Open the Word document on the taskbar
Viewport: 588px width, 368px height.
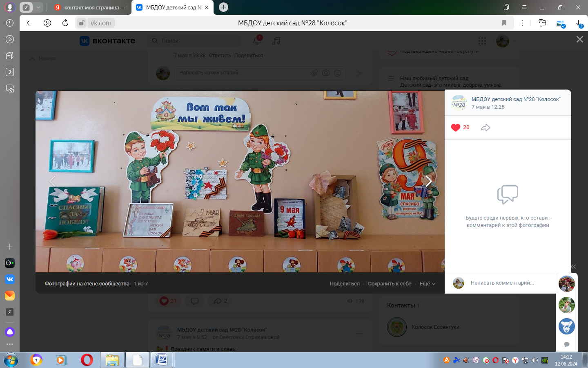pos(162,360)
